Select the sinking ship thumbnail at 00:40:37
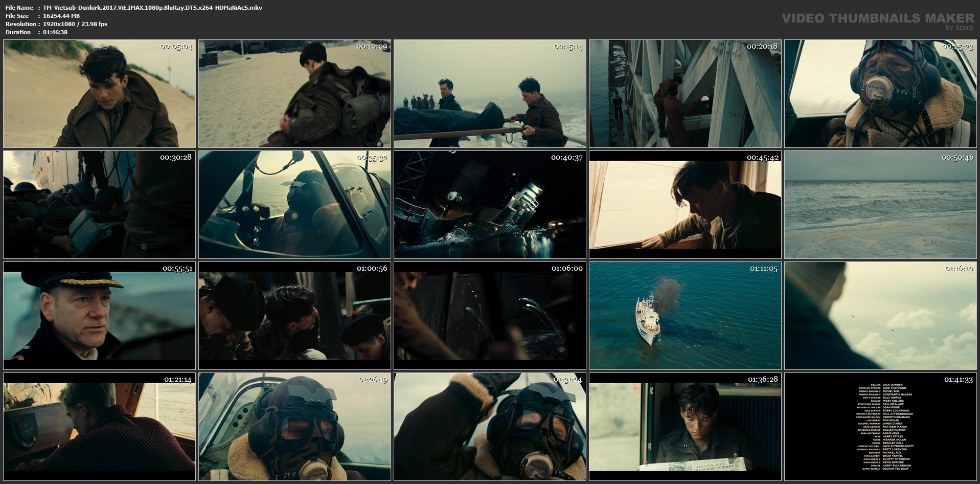Screen dimensions: 980x484 click(490, 205)
